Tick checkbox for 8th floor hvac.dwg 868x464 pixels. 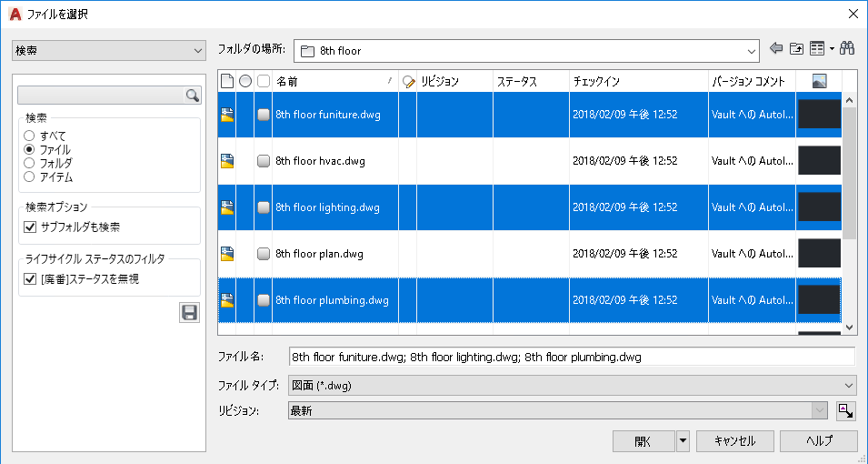(x=264, y=161)
